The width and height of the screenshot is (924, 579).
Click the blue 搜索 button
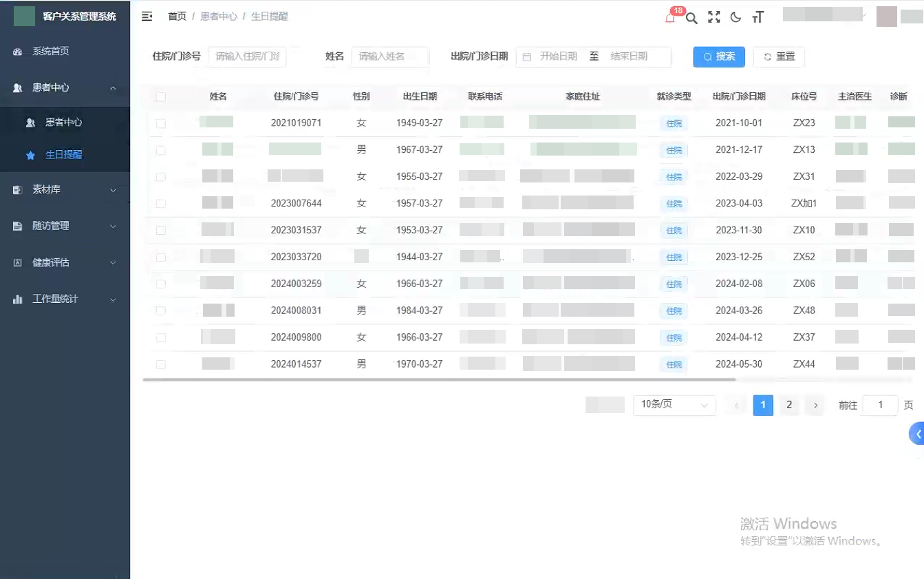coord(718,56)
